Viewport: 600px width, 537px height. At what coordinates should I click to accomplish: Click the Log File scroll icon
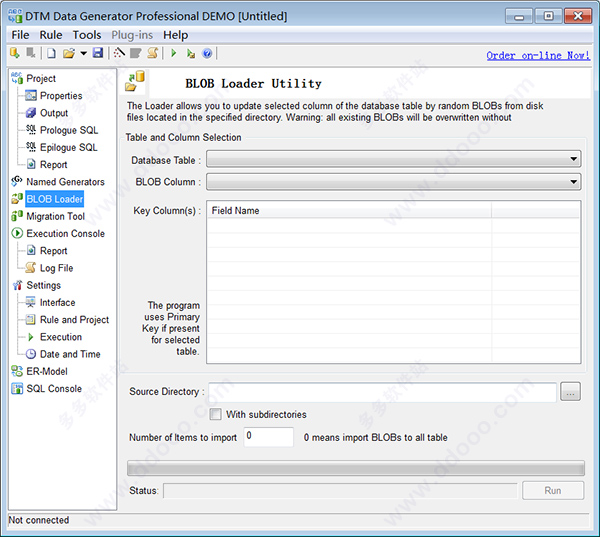point(31,268)
